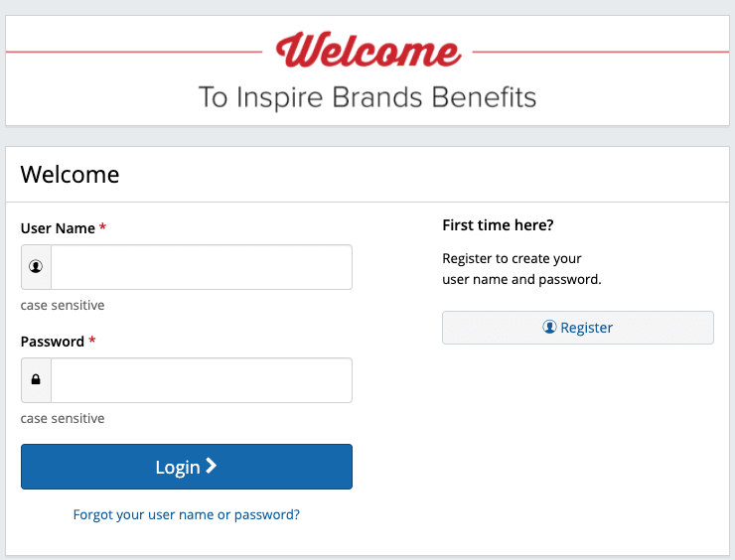The width and height of the screenshot is (735, 560).
Task: Click the red Welcome script logo
Action: coord(367,50)
